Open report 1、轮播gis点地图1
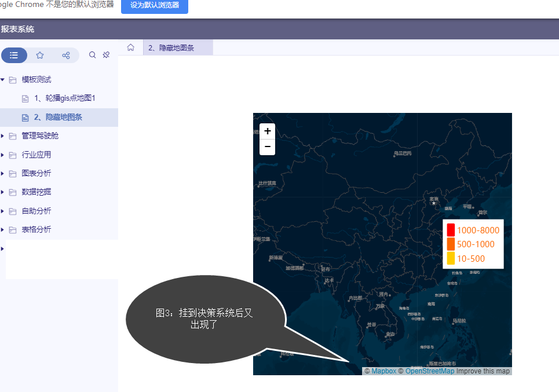559x392 pixels. [64, 98]
